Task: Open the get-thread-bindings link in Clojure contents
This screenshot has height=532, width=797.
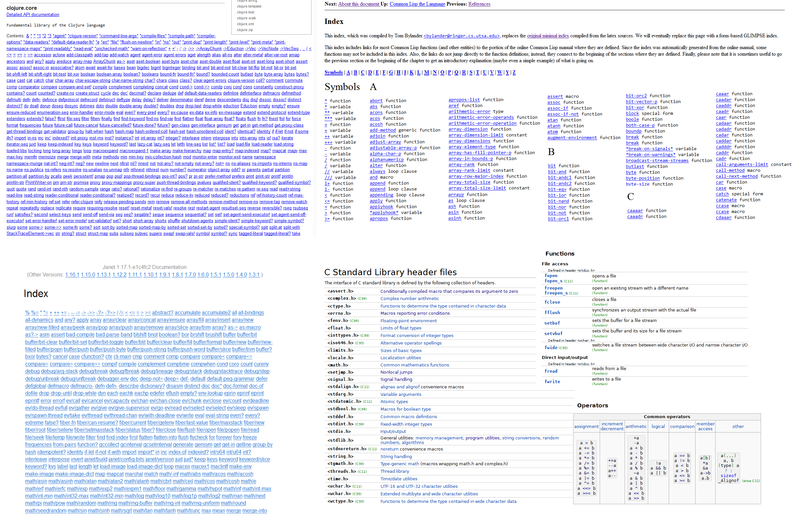Action: pos(24,132)
